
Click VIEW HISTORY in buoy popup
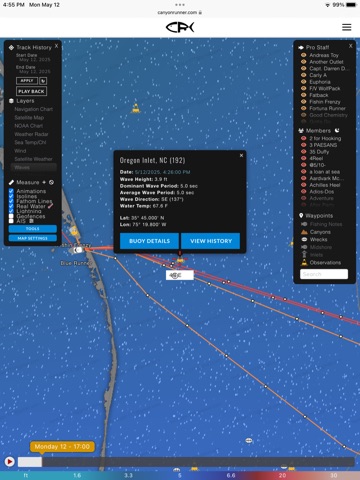(211, 241)
